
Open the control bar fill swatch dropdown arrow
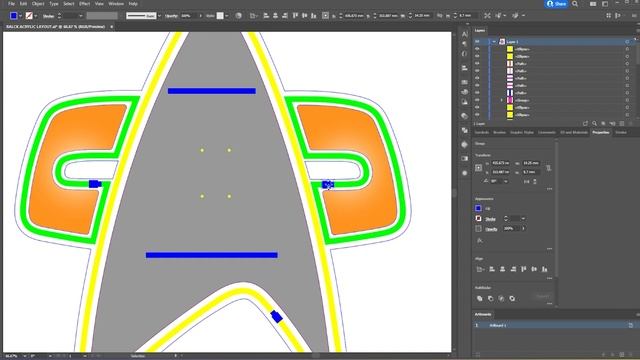point(20,16)
